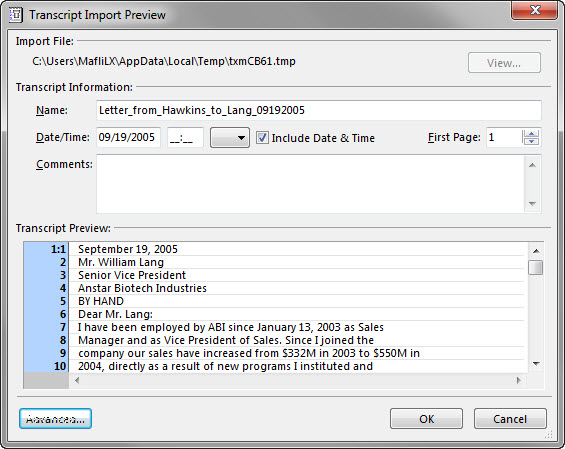Close the Transcript Import Preview dialog
Viewport: 565px width, 449px height.
tap(534, 10)
